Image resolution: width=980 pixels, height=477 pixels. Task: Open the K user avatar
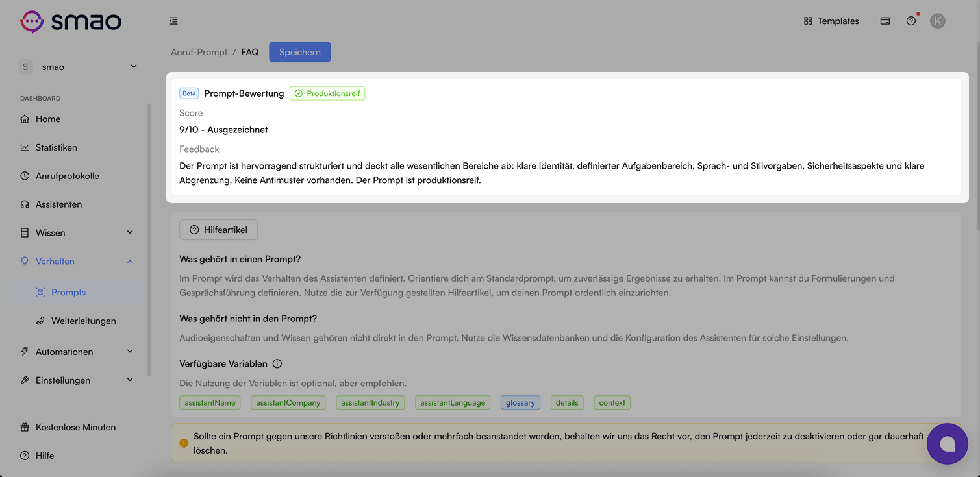tap(937, 21)
